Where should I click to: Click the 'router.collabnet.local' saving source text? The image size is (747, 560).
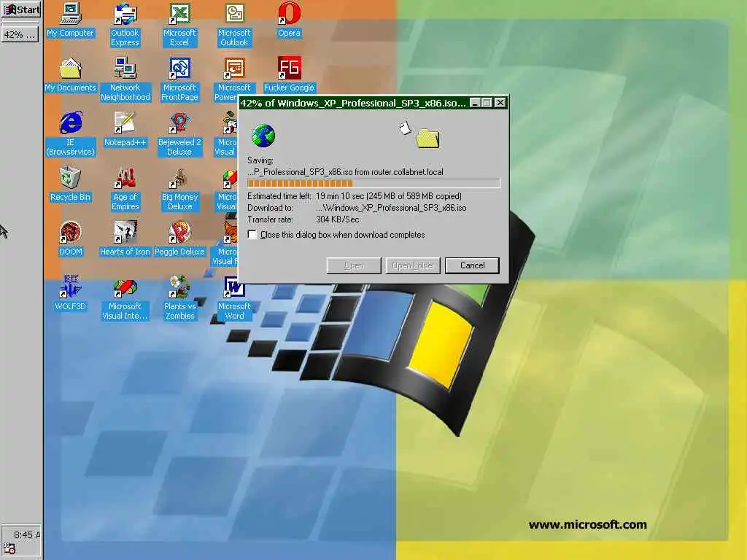pyautogui.click(x=408, y=172)
